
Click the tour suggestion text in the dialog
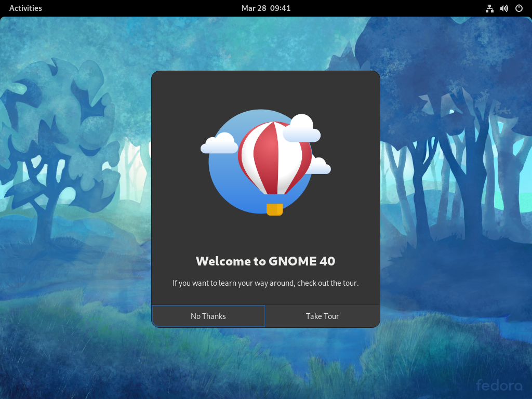pos(265,283)
